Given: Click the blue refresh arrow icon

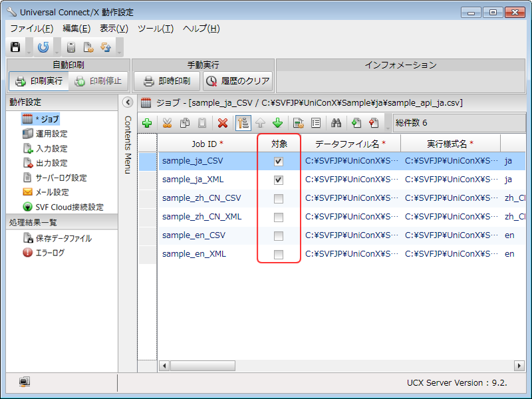Looking at the screenshot, I should [43, 47].
